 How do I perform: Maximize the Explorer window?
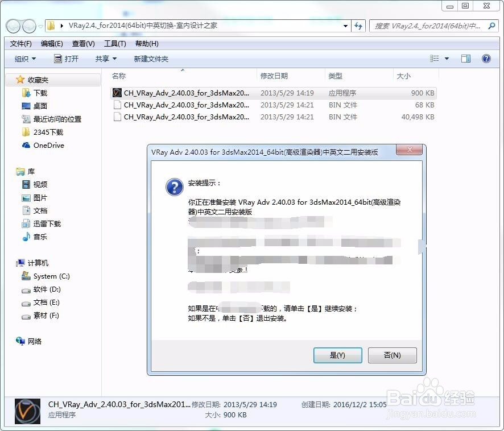[x=465, y=6]
